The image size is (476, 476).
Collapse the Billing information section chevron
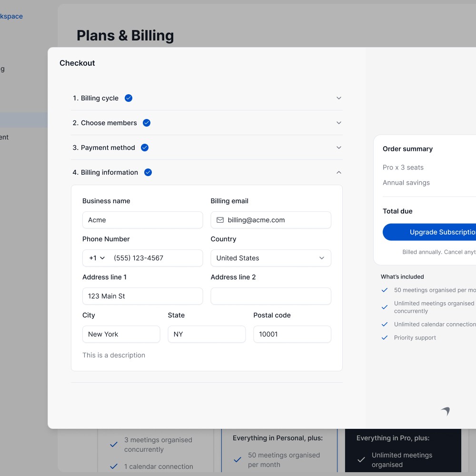[339, 172]
